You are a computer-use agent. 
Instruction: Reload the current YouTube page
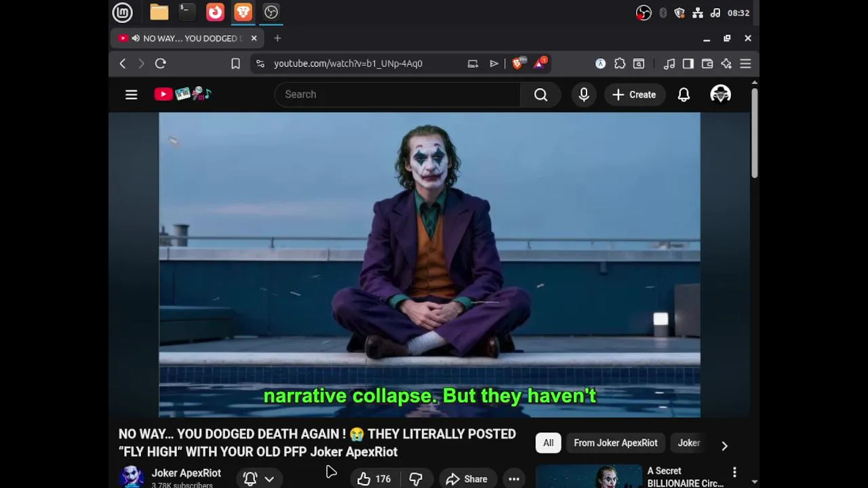[161, 64]
